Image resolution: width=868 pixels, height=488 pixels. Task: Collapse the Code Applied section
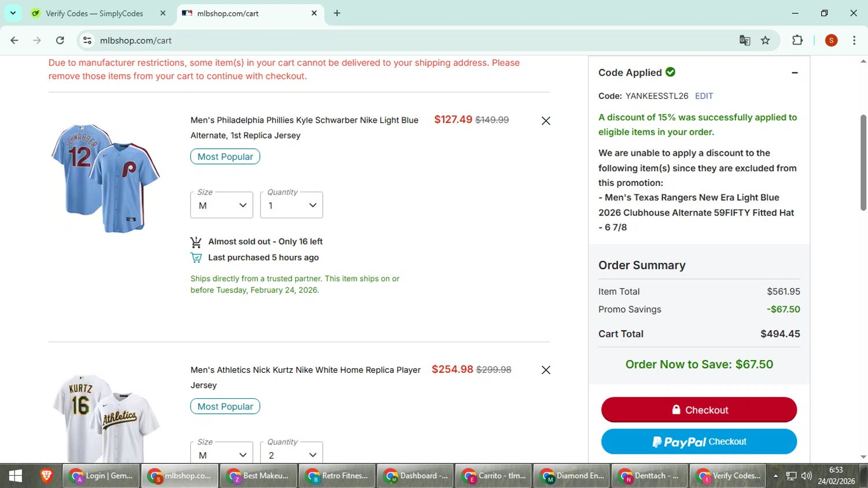(795, 73)
